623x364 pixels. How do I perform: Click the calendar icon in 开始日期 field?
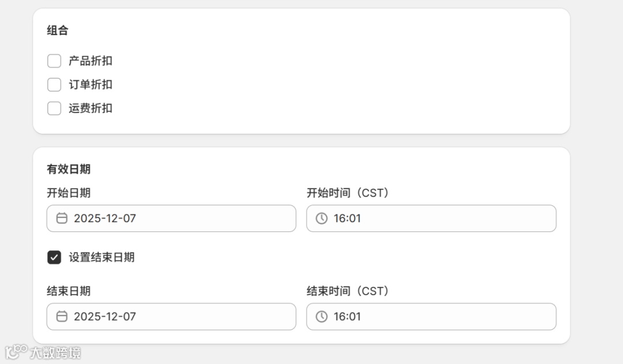pos(62,218)
